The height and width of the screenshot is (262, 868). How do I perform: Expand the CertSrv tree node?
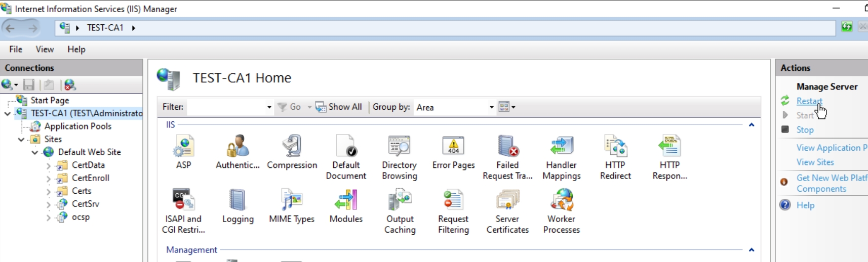pos(49,205)
